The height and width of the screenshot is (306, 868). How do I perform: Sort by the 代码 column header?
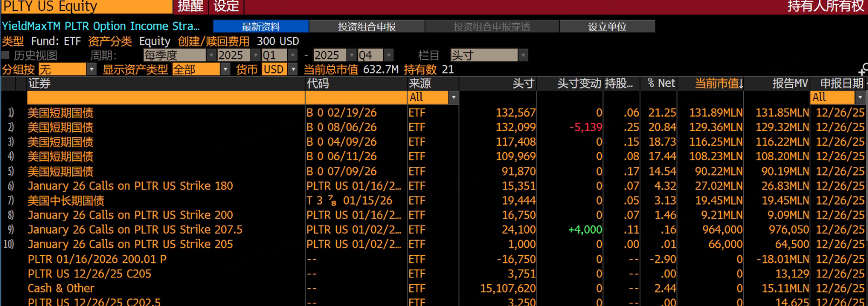356,84
